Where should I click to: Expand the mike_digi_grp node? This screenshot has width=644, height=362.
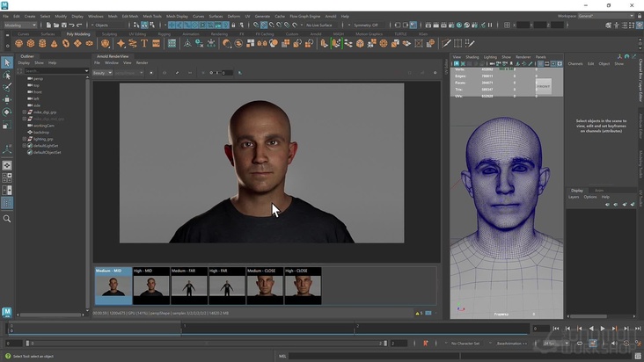[26, 112]
